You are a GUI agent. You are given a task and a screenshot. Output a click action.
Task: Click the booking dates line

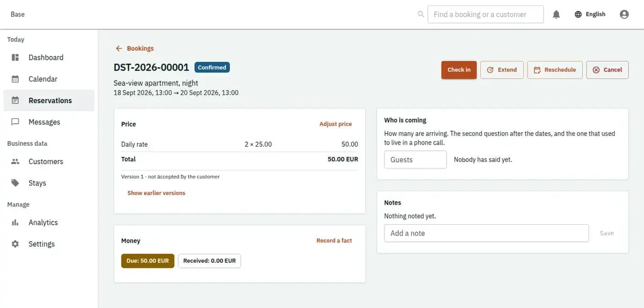176,93
